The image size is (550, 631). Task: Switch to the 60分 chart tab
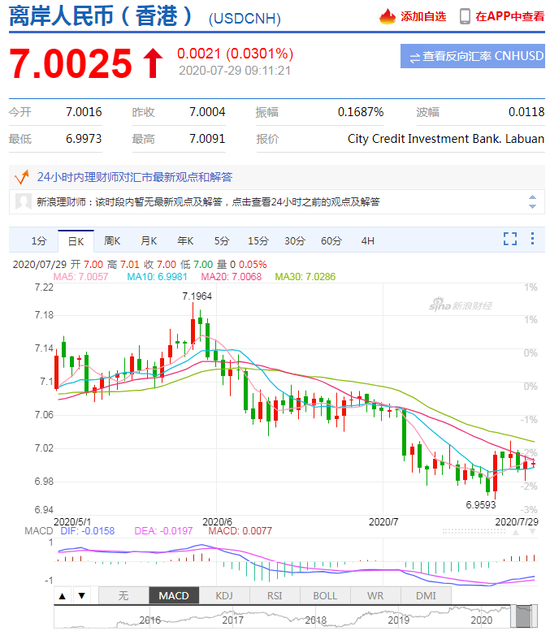(x=331, y=241)
